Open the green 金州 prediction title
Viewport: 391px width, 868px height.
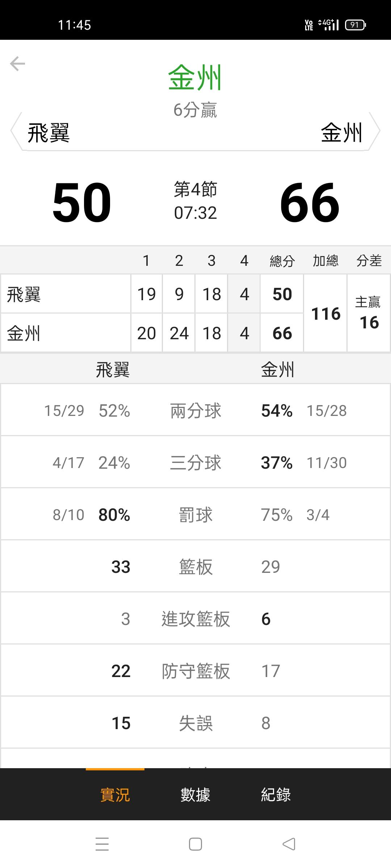pos(195,77)
